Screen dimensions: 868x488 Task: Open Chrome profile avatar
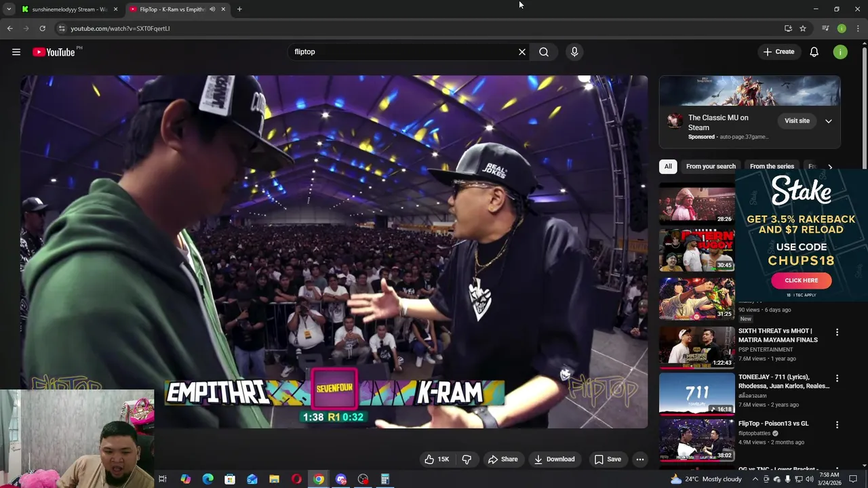842,28
